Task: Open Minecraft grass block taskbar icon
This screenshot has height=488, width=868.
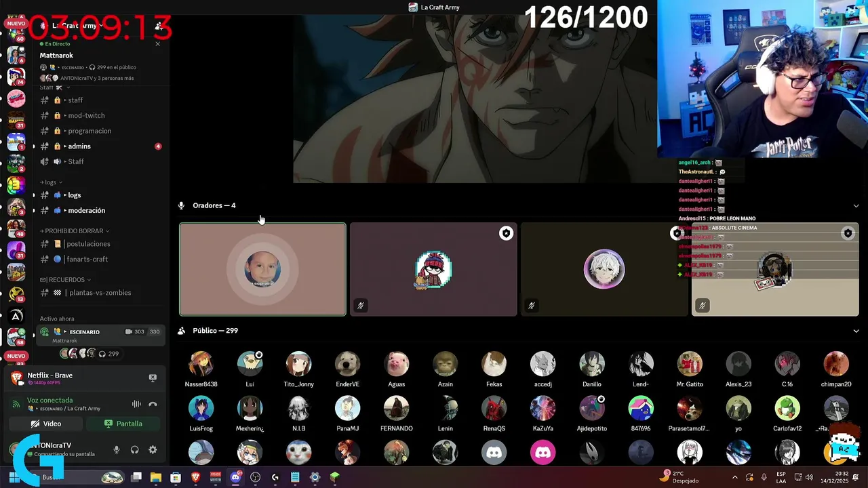Action: pyautogui.click(x=334, y=477)
